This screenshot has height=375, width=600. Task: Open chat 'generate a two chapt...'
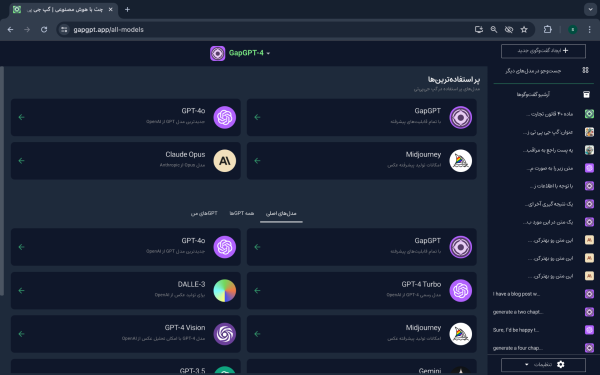[543, 312]
